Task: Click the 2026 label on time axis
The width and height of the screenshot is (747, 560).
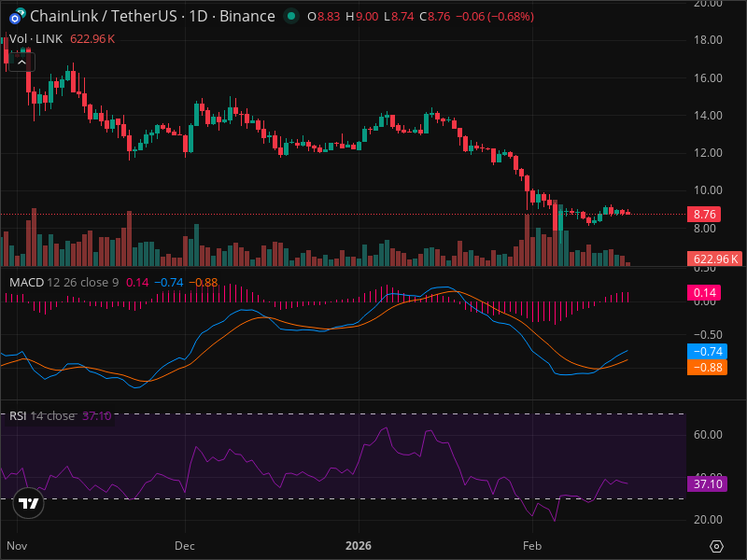Action: click(359, 546)
